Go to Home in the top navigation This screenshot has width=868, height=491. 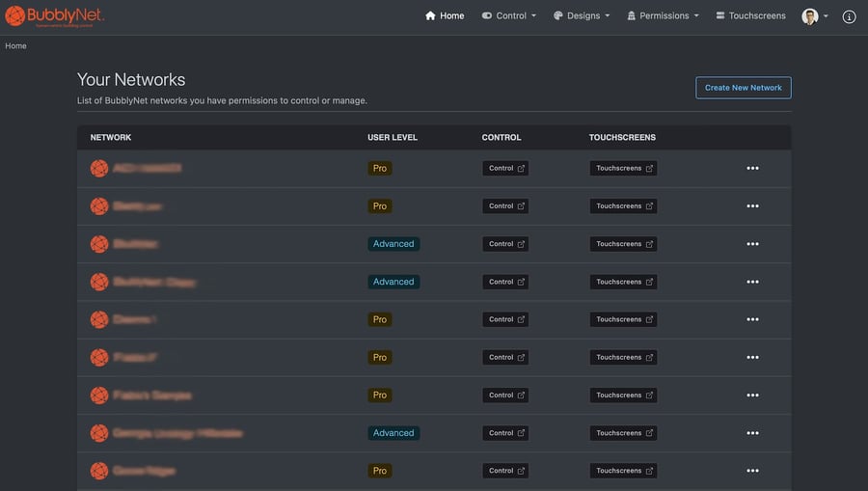445,16
